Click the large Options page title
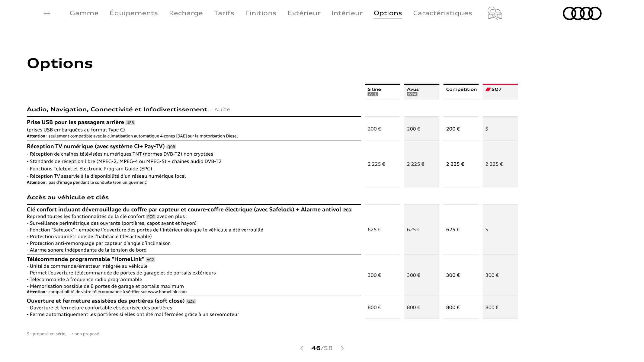The width and height of the screenshot is (644, 362). point(60,63)
